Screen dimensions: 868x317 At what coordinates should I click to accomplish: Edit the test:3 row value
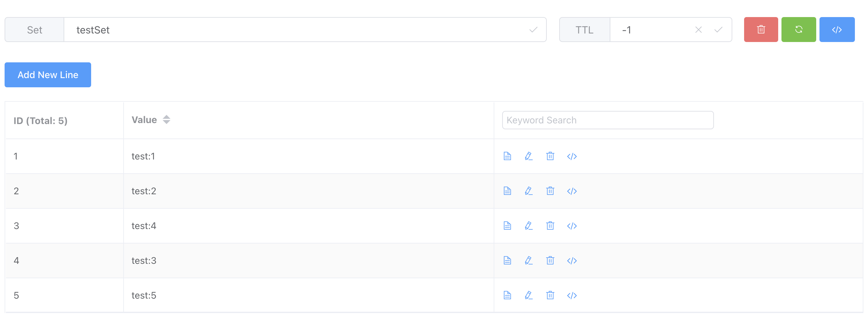(x=528, y=260)
